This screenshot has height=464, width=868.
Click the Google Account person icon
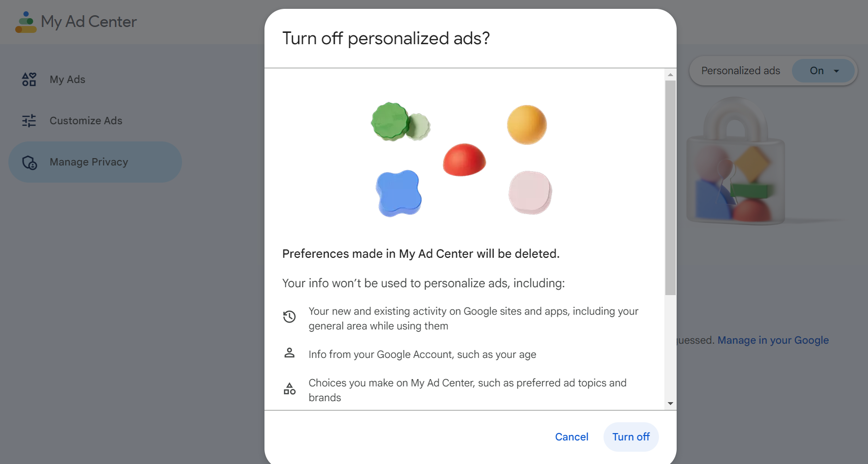[289, 353]
